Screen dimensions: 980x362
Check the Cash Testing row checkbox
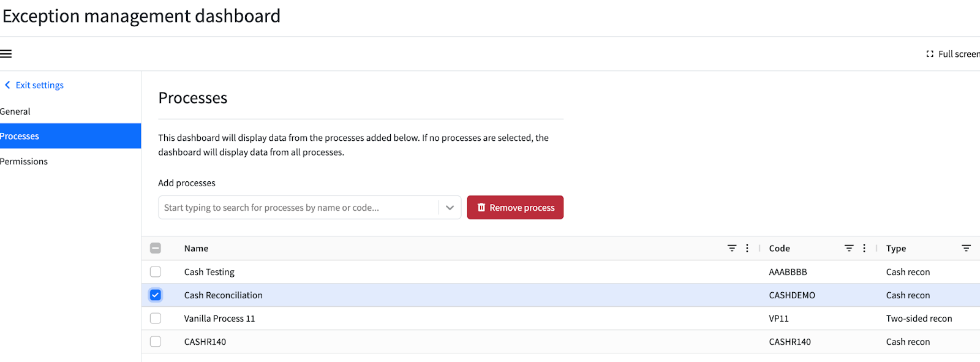(x=156, y=271)
